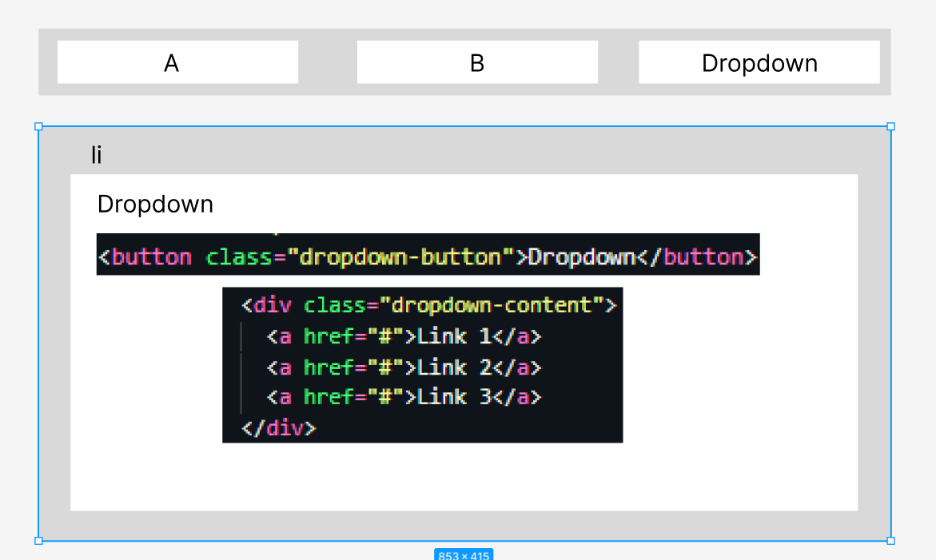936x560 pixels.
Task: Select the button class="dropdown-button" code image
Action: coord(428,254)
